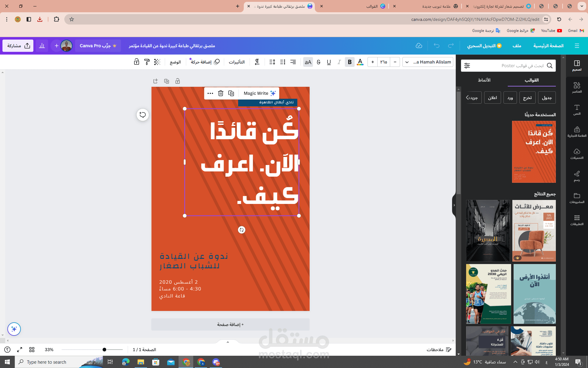Click the copy style paint roller icon
The image size is (588, 368).
pos(147,62)
